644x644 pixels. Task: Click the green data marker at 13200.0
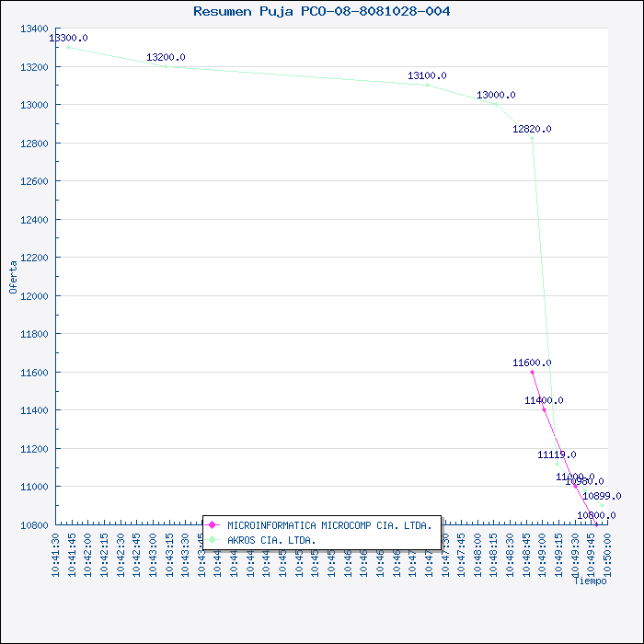(166, 66)
